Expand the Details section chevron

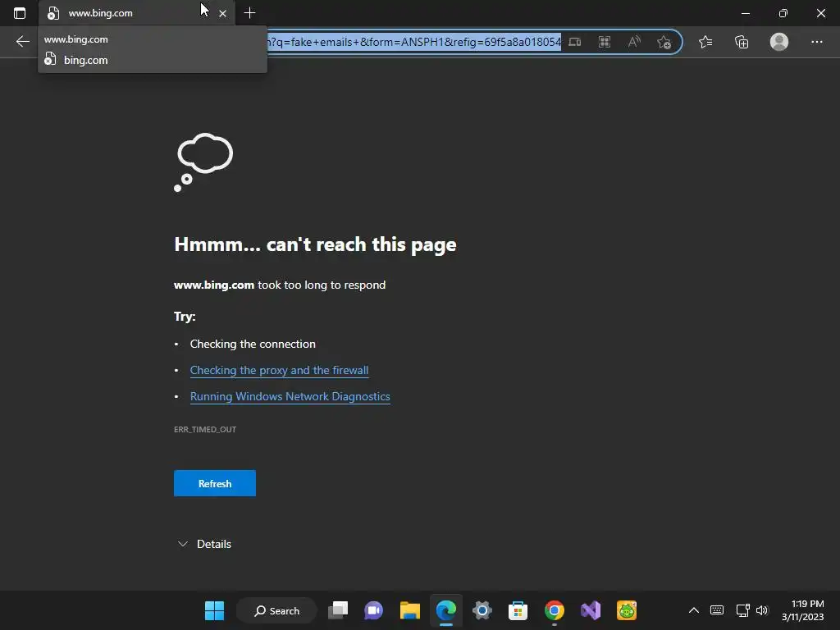click(183, 544)
